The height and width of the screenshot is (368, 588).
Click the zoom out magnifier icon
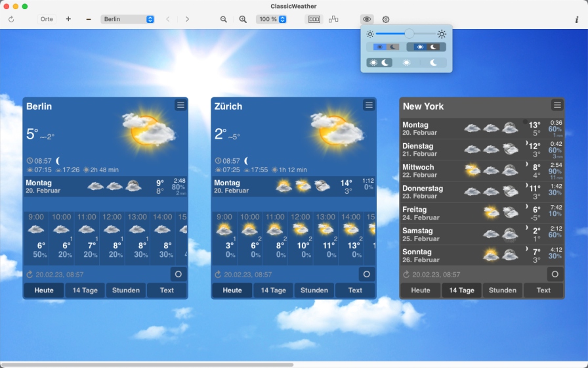pyautogui.click(x=224, y=19)
